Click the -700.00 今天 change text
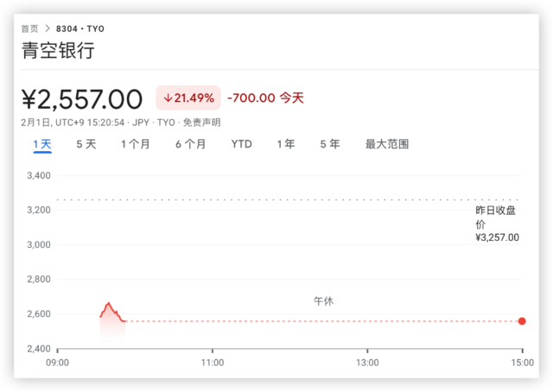This screenshot has width=553, height=392. click(x=265, y=98)
